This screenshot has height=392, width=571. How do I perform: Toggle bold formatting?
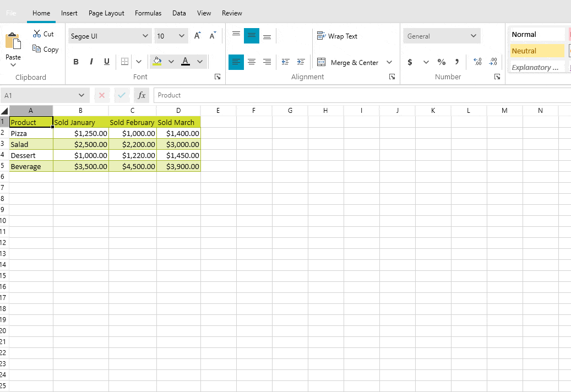tap(76, 61)
